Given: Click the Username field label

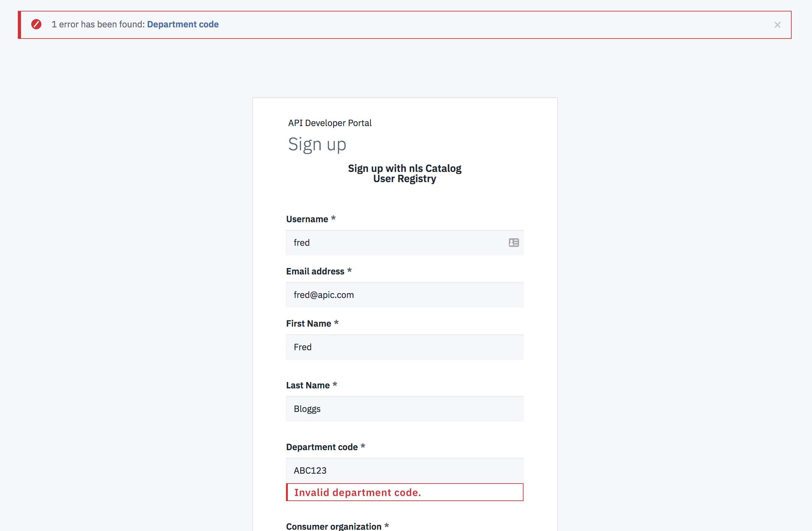Looking at the screenshot, I should pos(307,219).
